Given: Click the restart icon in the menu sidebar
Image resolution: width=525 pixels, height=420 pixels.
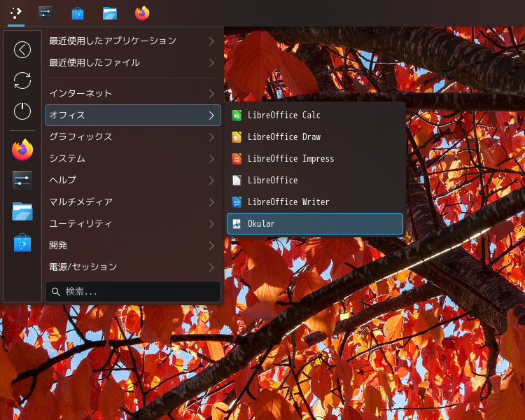Looking at the screenshot, I should (x=22, y=80).
